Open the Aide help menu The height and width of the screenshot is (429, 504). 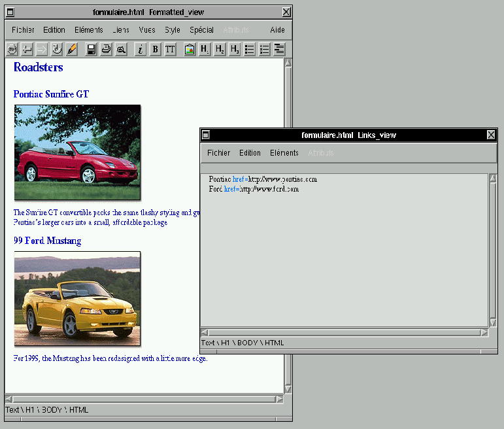click(277, 30)
